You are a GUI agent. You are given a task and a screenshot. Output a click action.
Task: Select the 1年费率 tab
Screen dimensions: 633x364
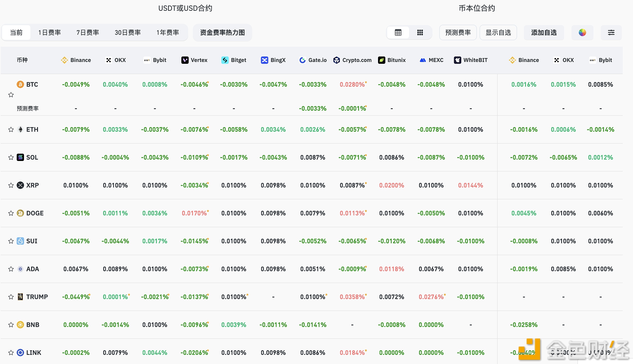tap(167, 32)
